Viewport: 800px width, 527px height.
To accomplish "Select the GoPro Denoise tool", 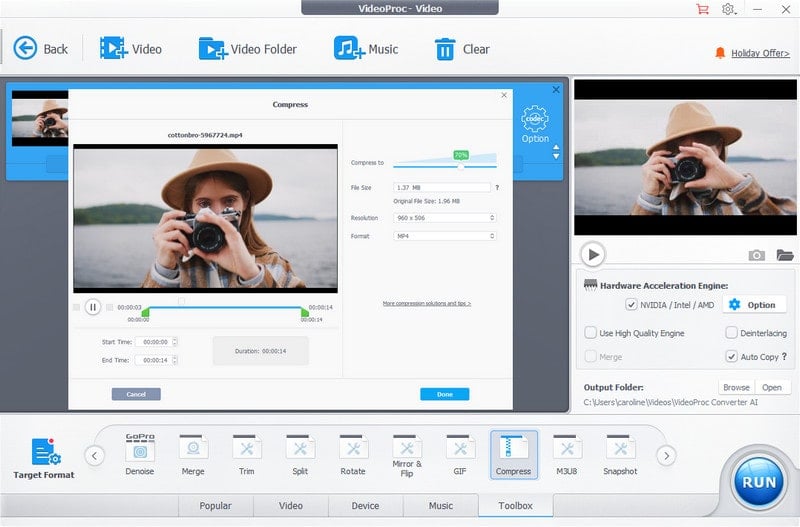I will 140,455.
